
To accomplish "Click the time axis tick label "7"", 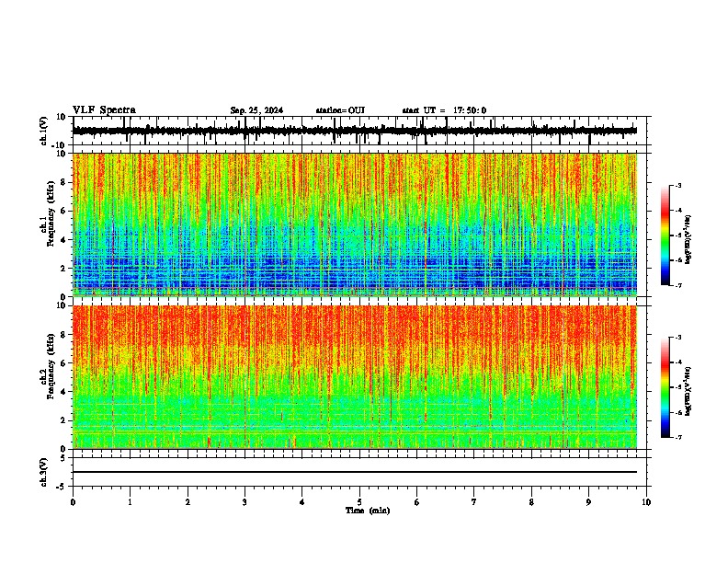I will click(x=473, y=502).
